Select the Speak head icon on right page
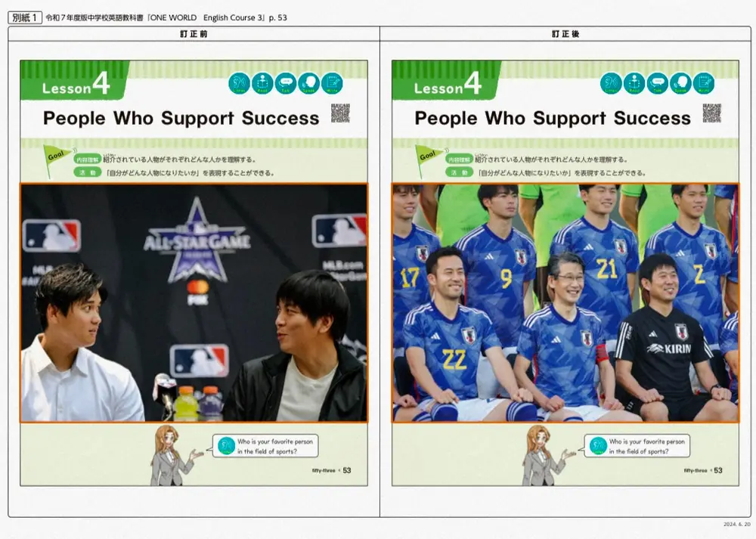The height and width of the screenshot is (539, 756). click(680, 83)
